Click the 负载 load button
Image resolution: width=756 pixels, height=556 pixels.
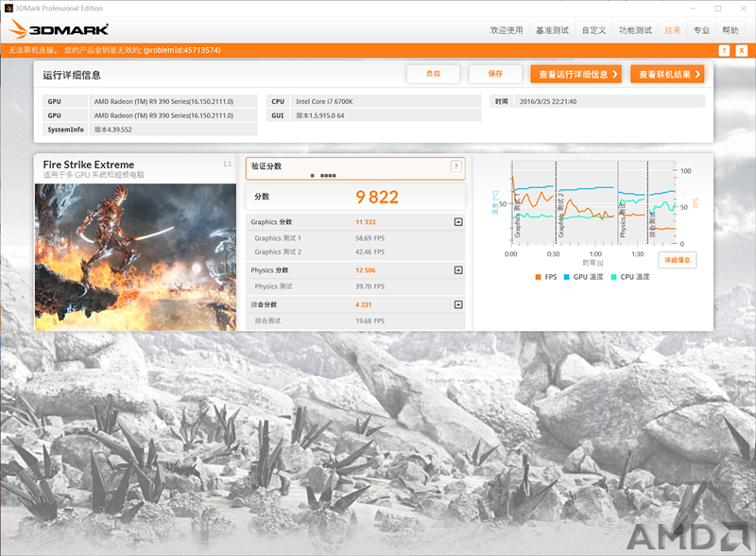(x=433, y=74)
